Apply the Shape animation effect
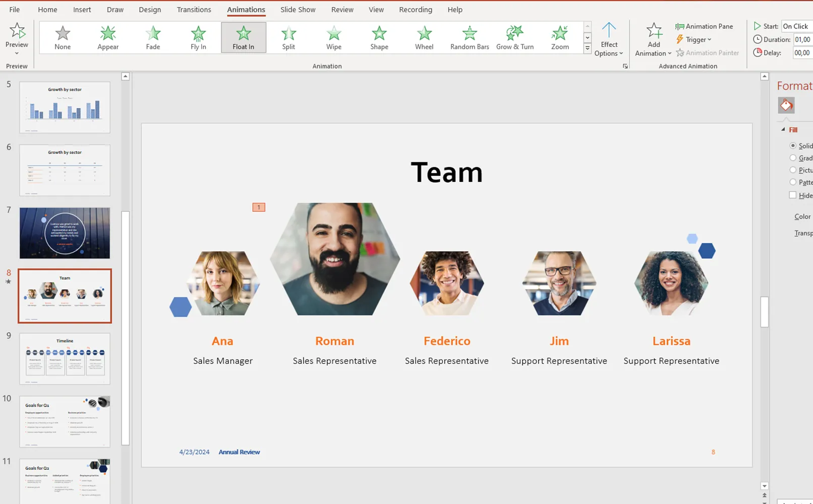Screen dimensions: 813x504 click(379, 38)
